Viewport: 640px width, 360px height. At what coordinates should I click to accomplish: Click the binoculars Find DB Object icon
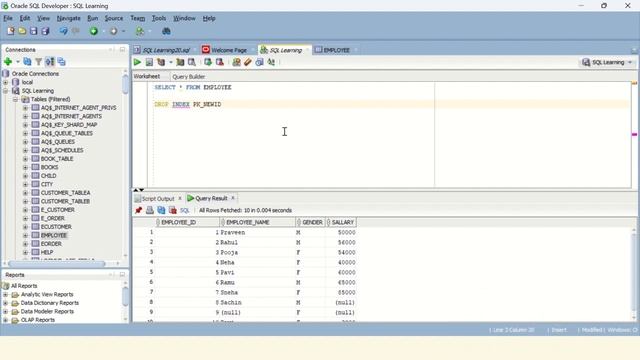point(166,31)
